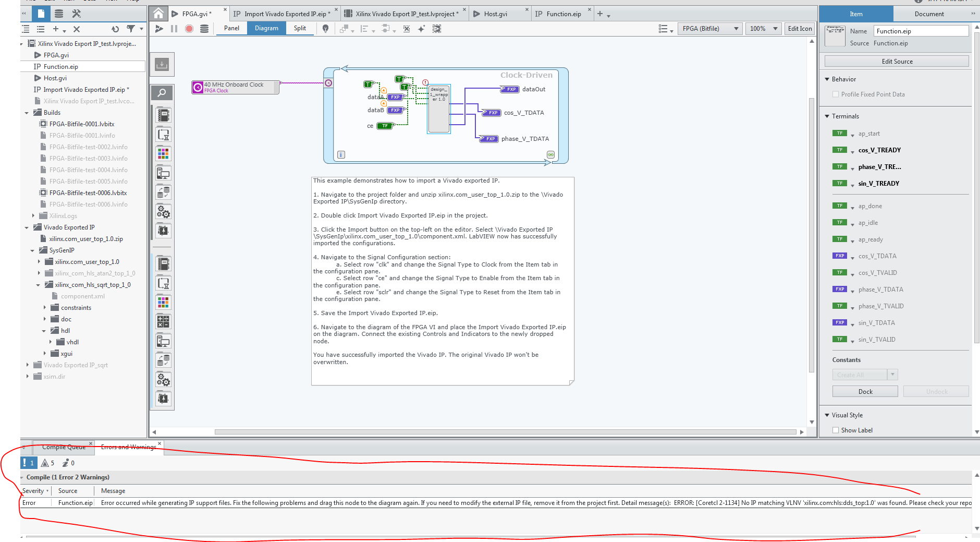
Task: Open the 100% zoom dropdown
Action: (763, 29)
